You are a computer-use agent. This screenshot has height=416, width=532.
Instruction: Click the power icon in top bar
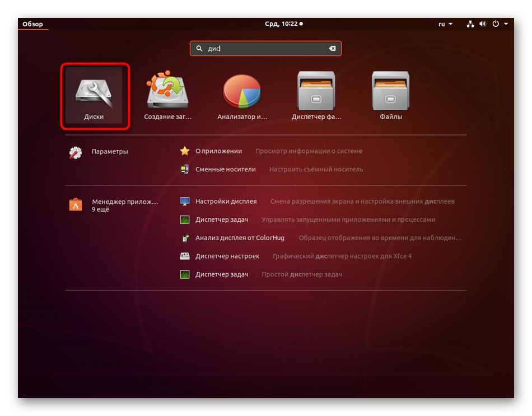pyautogui.click(x=496, y=24)
